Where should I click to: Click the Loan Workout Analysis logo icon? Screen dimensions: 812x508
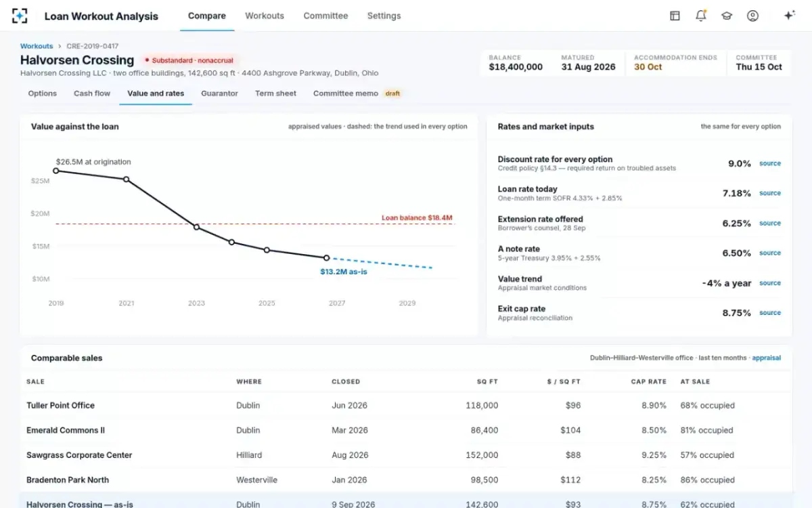tap(20, 16)
